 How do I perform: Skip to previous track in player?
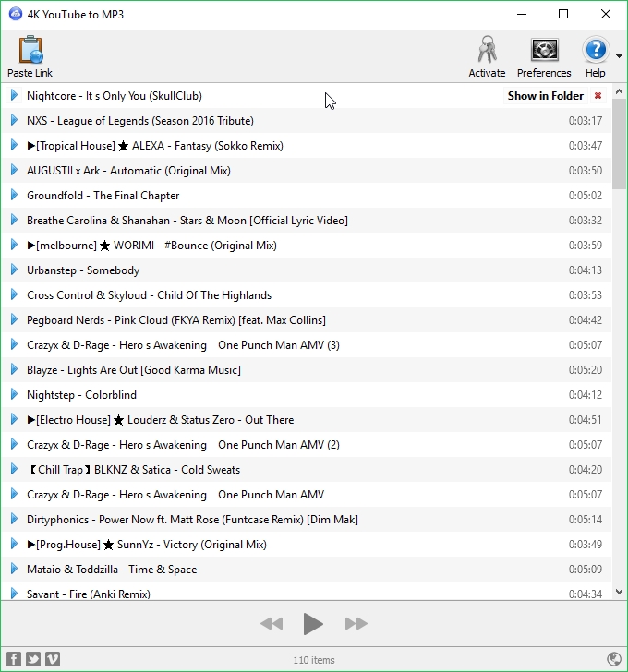pos(272,624)
